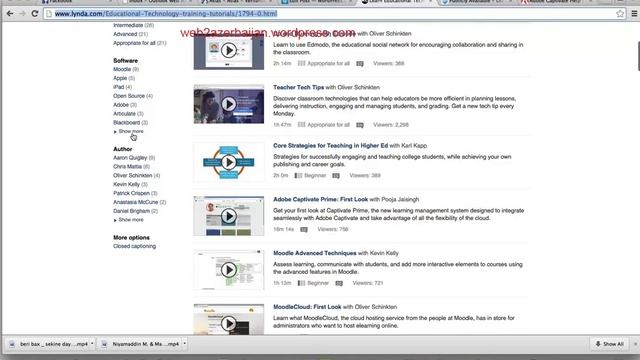Open Moodle Advanced Techniques course title
Screen dimensions: 640x360
315,253
